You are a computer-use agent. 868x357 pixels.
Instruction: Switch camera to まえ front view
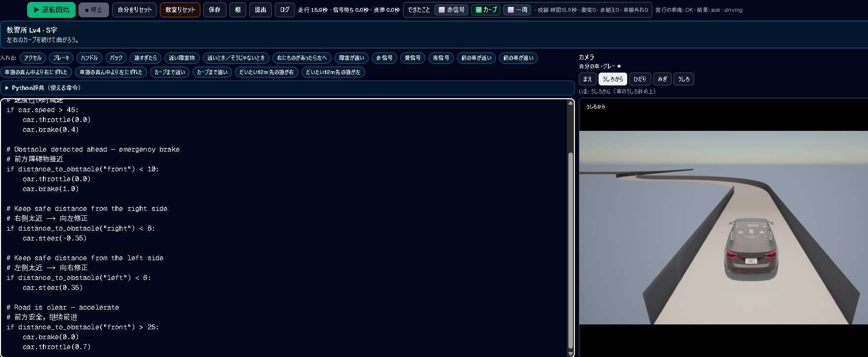[587, 79]
